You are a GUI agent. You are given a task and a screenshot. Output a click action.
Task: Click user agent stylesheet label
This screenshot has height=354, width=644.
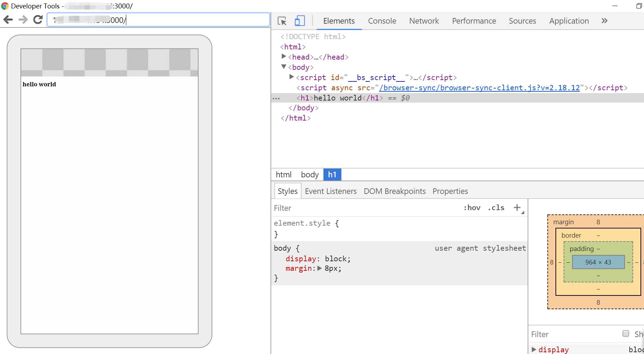point(480,248)
